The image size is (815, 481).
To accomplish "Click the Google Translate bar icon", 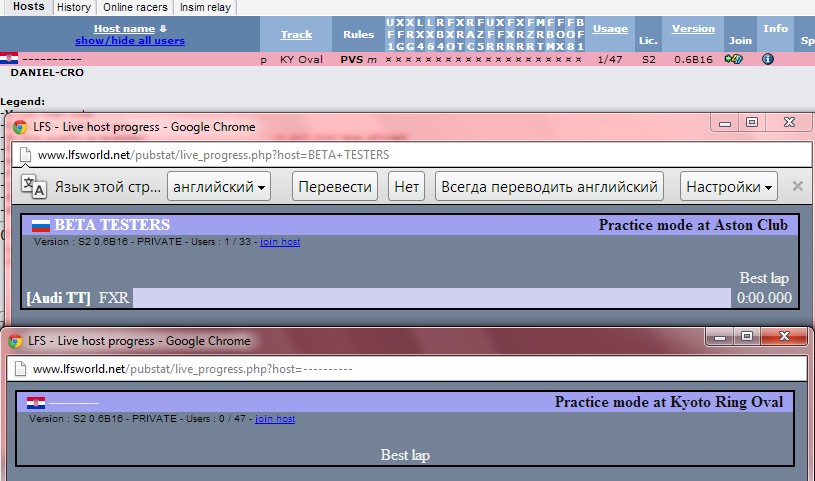I will [x=34, y=187].
